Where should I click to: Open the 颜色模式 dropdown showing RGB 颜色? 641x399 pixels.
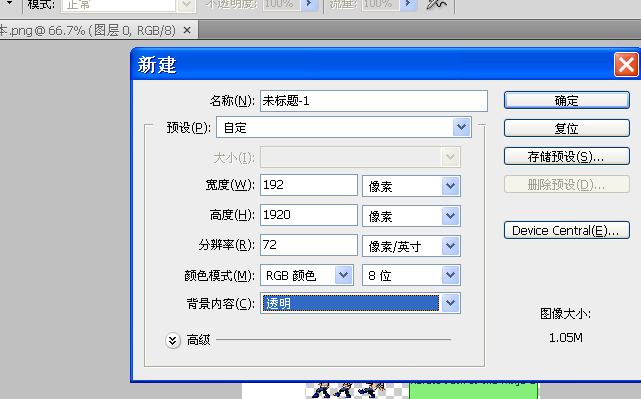(x=307, y=275)
